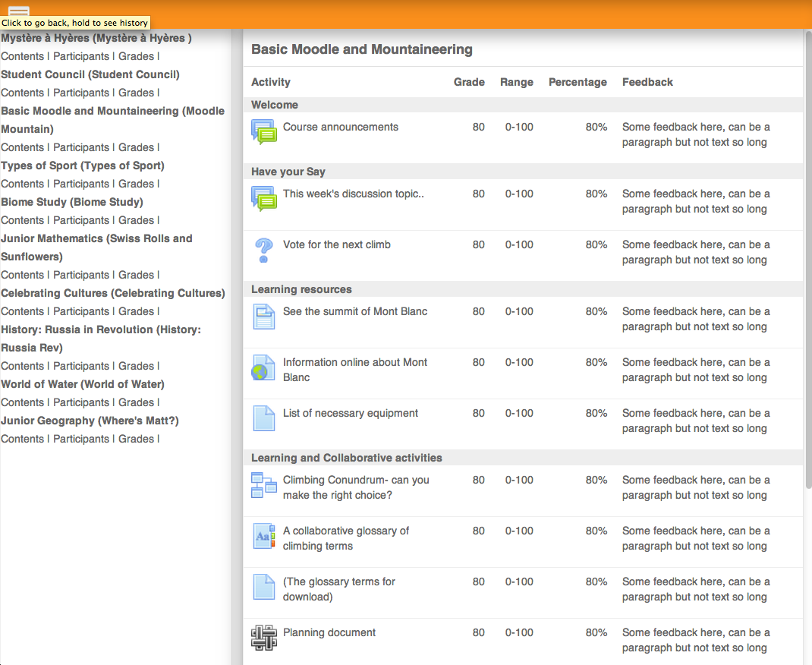This screenshot has width=812, height=665.
Task: Open Participants under World of Water
Action: pos(81,402)
